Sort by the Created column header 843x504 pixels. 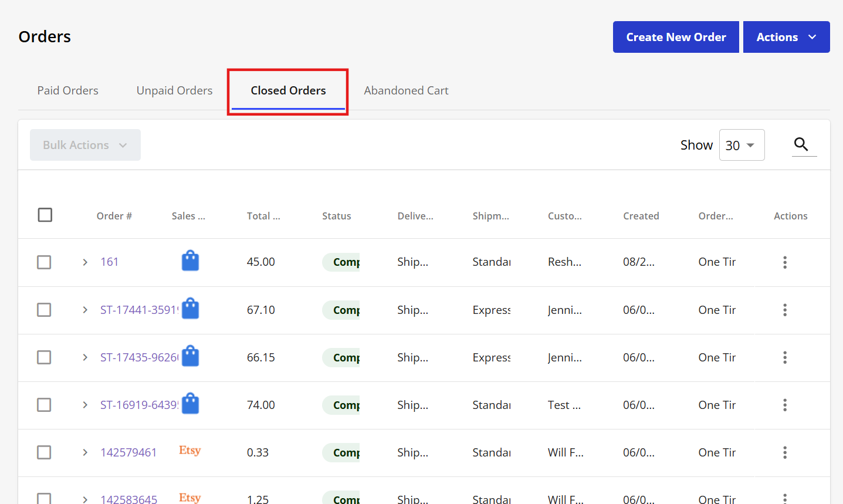(641, 216)
